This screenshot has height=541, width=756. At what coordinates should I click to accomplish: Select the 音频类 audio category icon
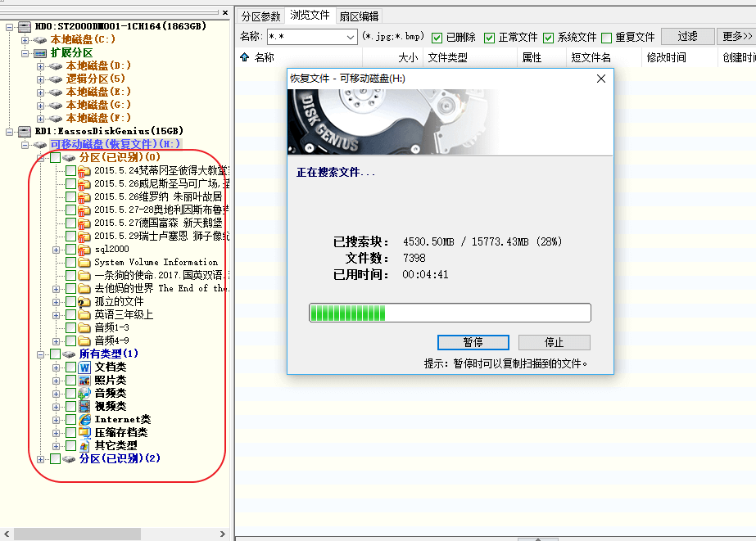click(x=86, y=393)
